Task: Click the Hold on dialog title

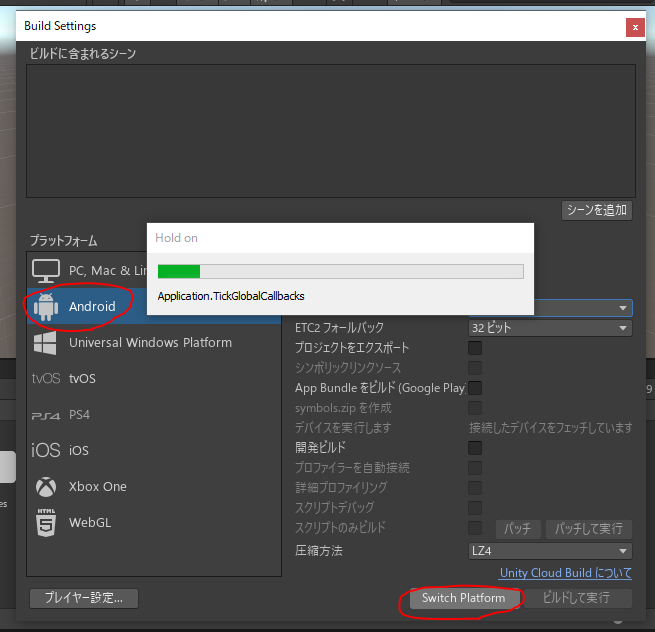Action: click(176, 238)
